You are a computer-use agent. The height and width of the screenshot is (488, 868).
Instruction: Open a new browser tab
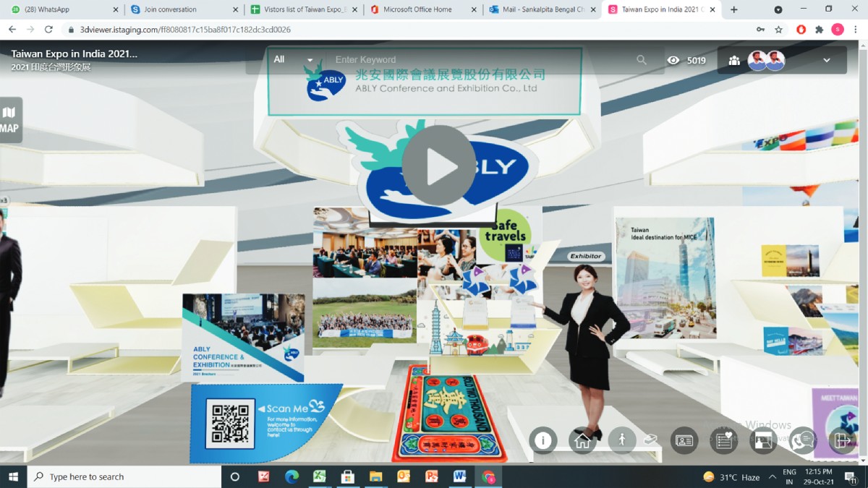point(734,9)
